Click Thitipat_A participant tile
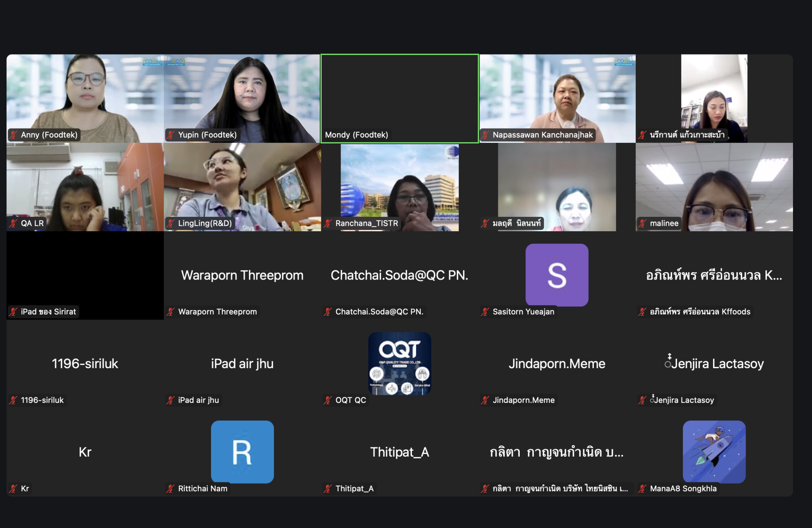Image resolution: width=812 pixels, height=528 pixels. [400, 452]
